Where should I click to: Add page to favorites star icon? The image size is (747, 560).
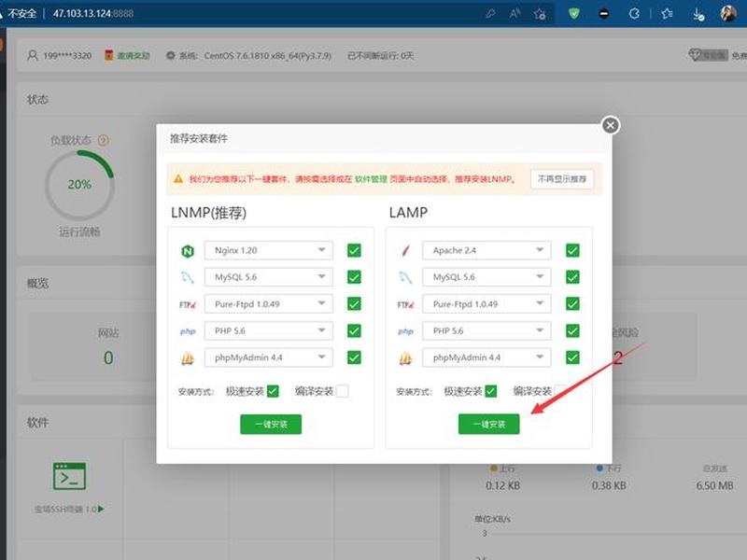(540, 14)
